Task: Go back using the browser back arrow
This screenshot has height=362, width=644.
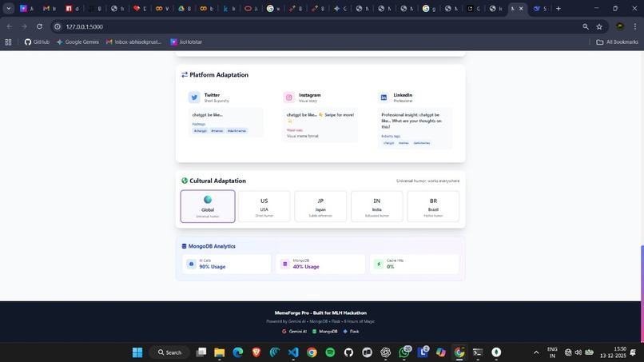Action: coord(10,26)
